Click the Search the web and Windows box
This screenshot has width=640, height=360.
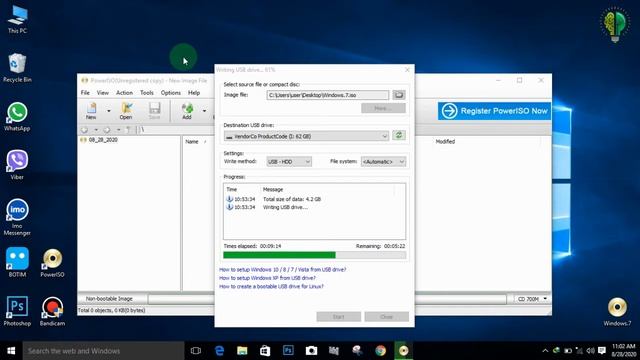click(103, 351)
